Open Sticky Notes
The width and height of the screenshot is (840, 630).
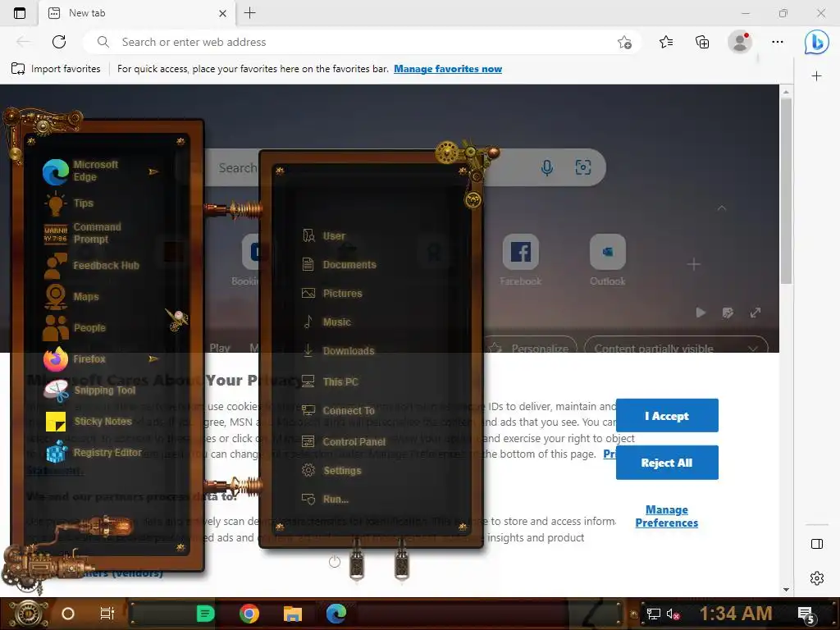point(89,421)
